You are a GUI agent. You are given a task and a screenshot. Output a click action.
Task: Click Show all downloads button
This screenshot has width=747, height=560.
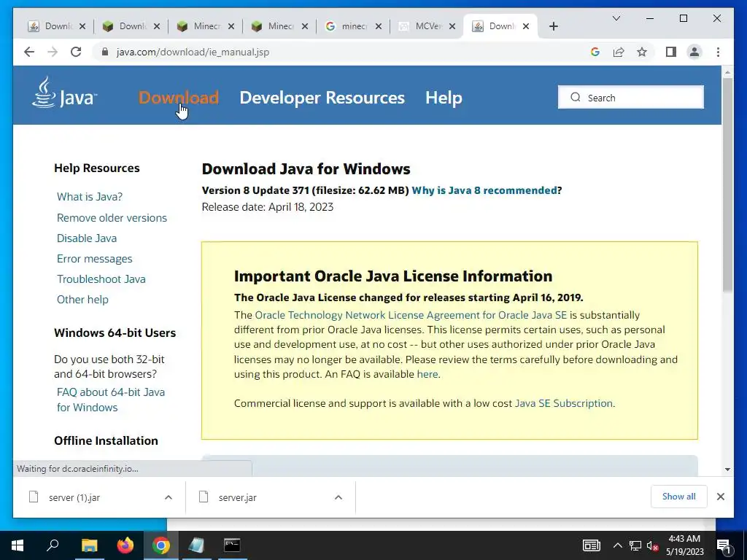pos(679,497)
